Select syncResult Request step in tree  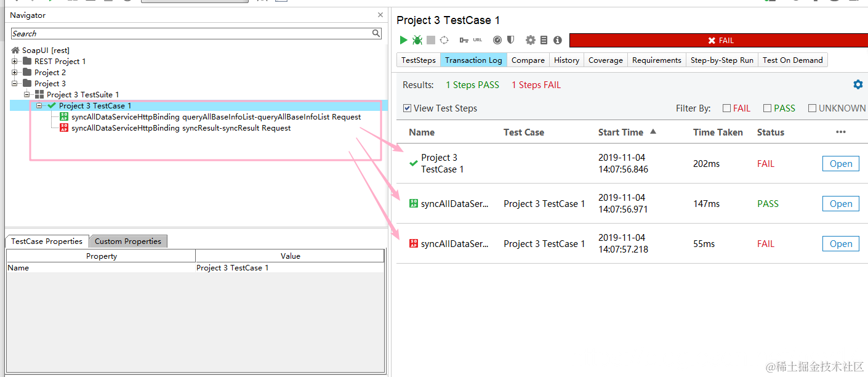(x=181, y=128)
